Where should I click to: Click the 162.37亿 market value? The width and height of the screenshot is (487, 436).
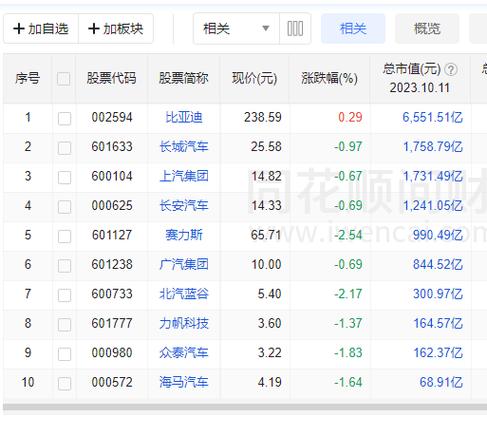[438, 353]
